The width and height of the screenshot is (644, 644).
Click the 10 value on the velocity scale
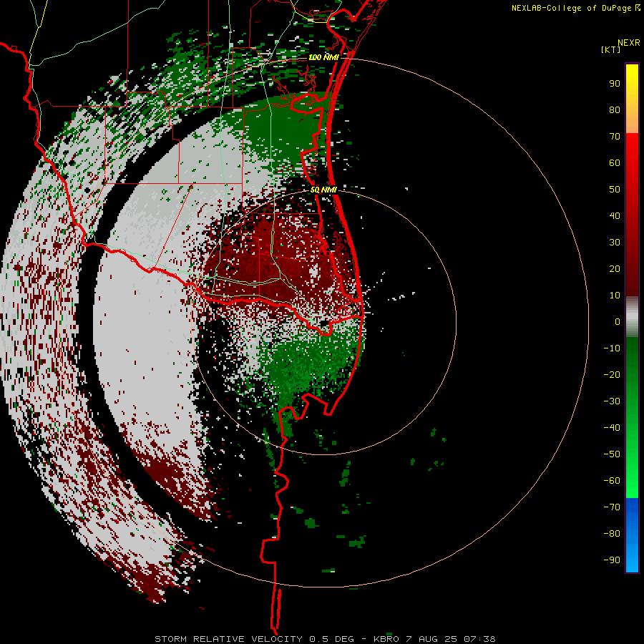pyautogui.click(x=615, y=296)
